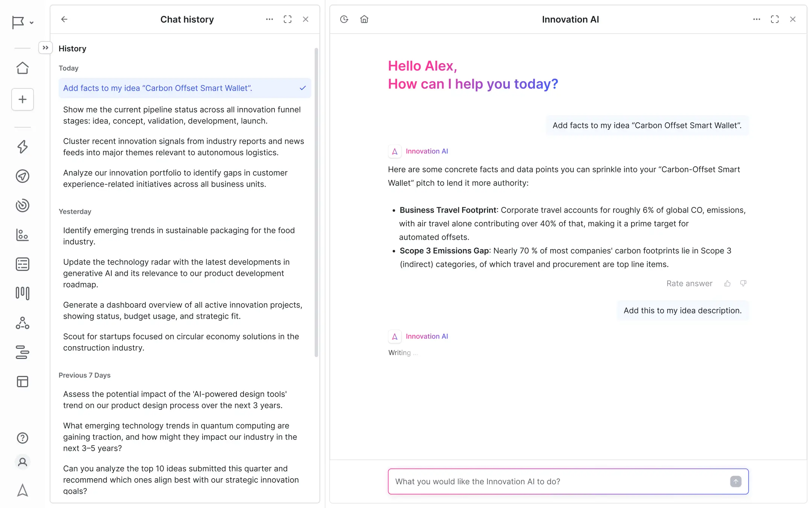Click the home icon in Innovation AI header

coord(364,19)
